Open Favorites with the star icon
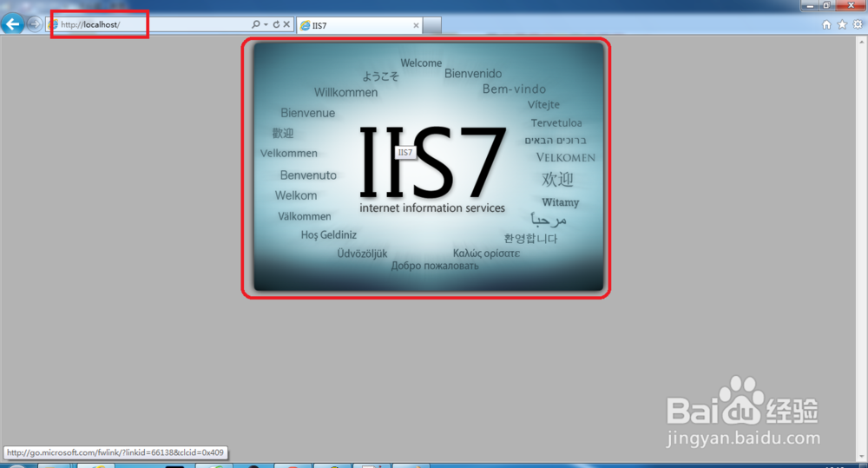The width and height of the screenshot is (868, 468). click(x=842, y=24)
